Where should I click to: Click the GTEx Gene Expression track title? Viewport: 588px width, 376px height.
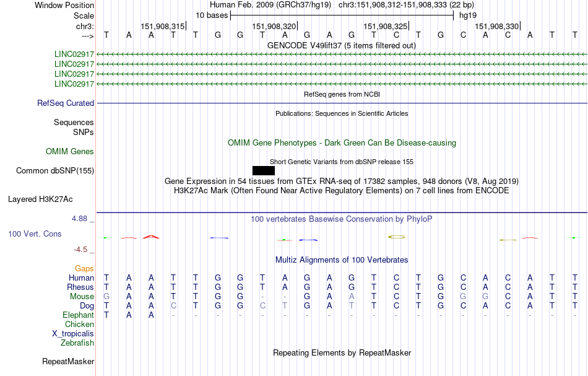point(342,181)
